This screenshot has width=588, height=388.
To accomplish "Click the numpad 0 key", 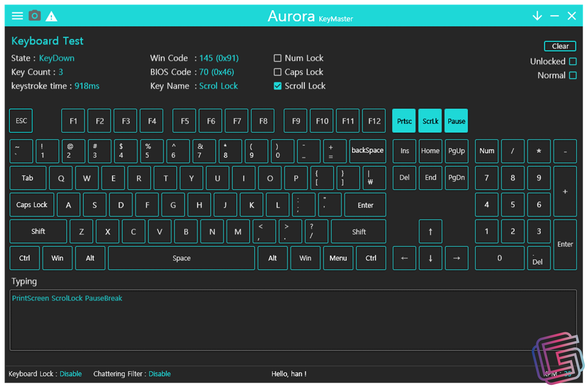I will (500, 258).
